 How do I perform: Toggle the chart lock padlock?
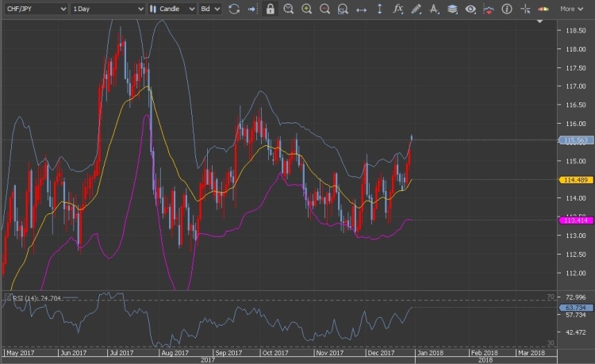tap(271, 10)
